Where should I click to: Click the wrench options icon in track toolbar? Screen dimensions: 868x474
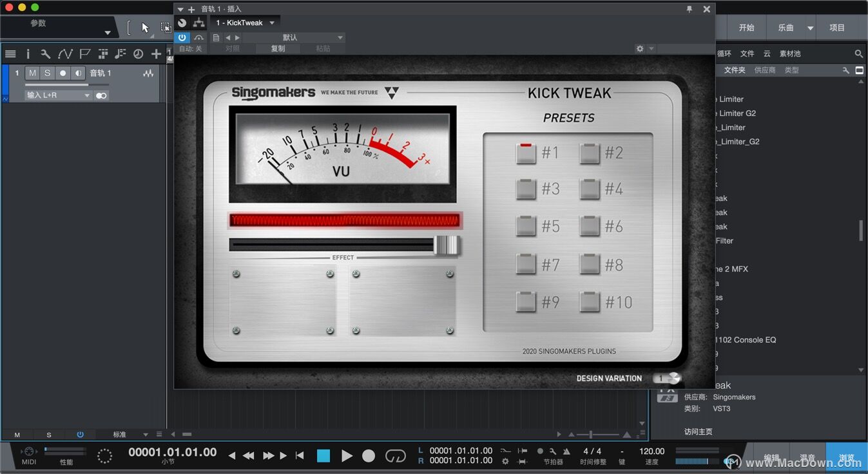point(45,54)
